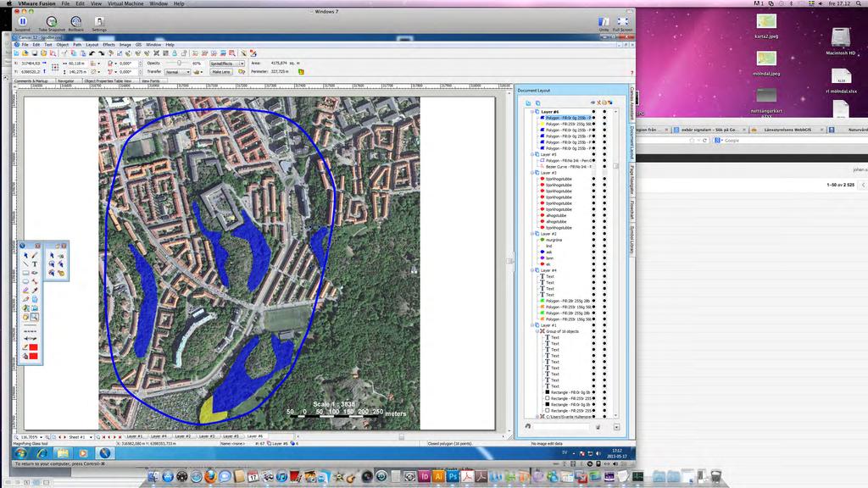This screenshot has height=488, width=868.
Task: Select the Magnifying Glass tool in toolbox
Action: point(34,317)
